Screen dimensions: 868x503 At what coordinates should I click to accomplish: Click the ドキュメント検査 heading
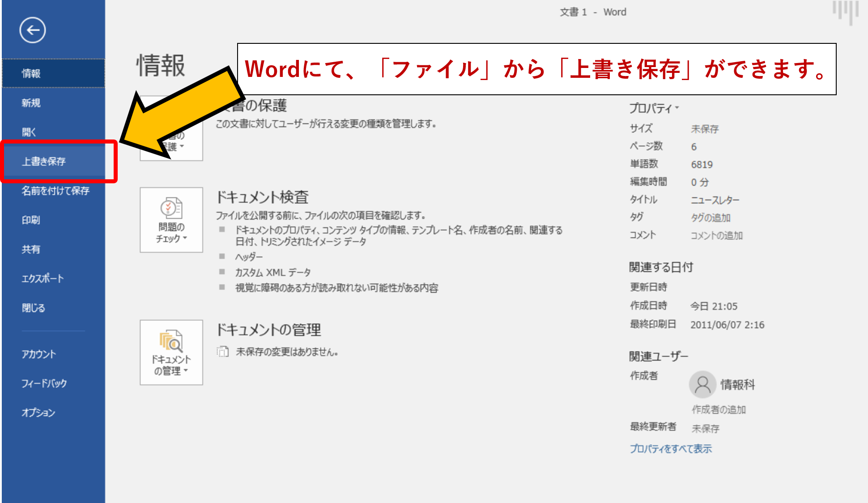[263, 197]
